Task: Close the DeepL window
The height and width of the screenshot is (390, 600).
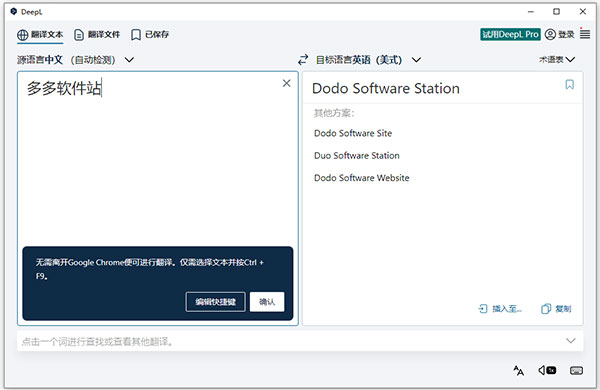Action: pyautogui.click(x=582, y=11)
